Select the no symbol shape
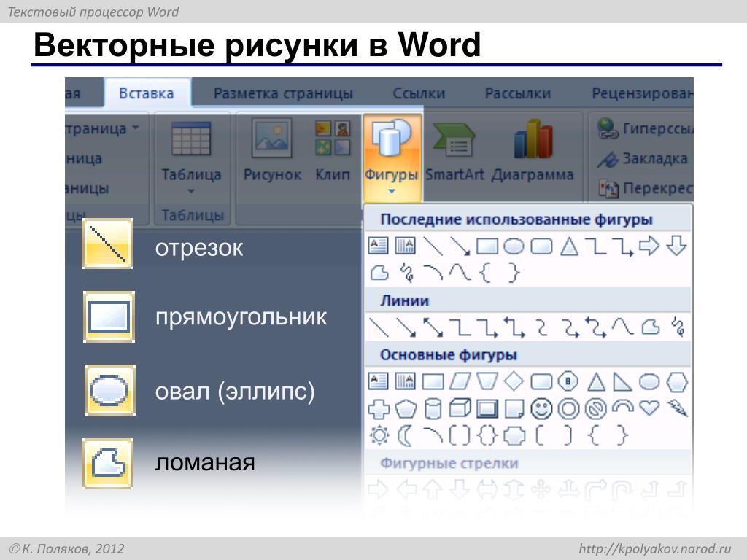This screenshot has height=560, width=747. coord(595,408)
